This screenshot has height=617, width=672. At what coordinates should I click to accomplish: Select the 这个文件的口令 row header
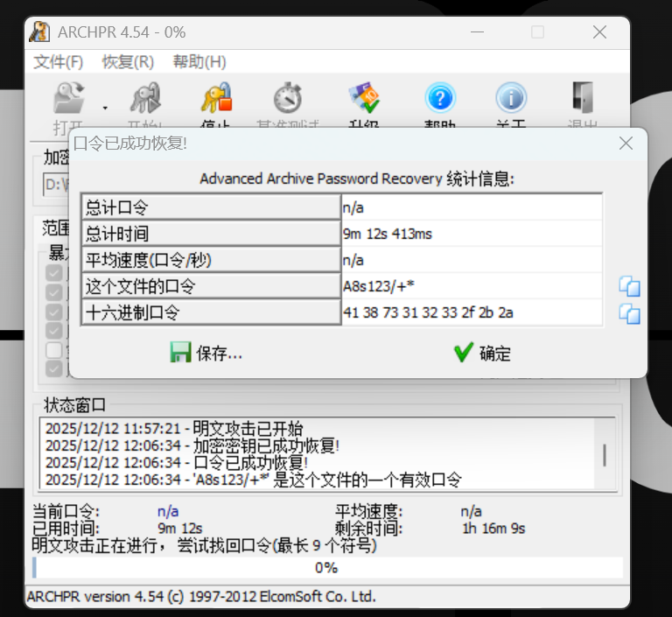pos(211,286)
